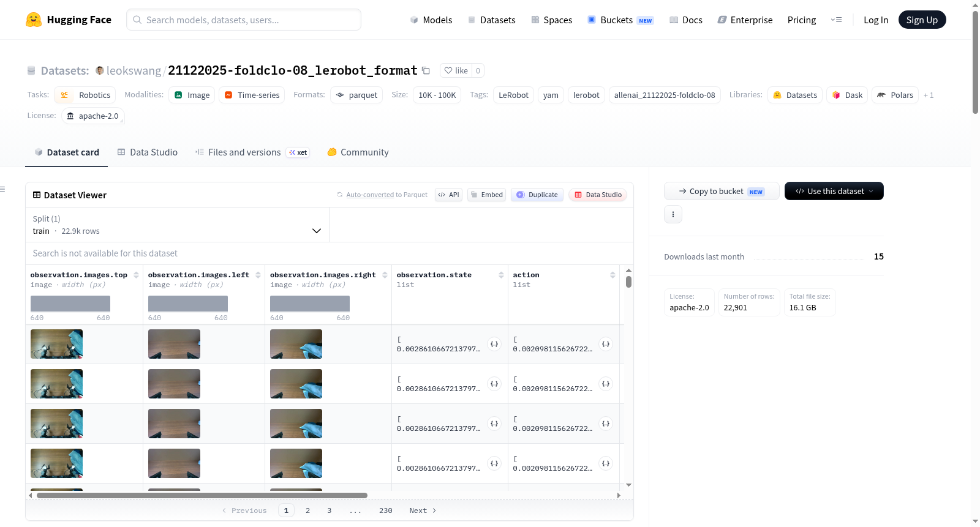
Task: Open Files and versions tab
Action: 252,152
